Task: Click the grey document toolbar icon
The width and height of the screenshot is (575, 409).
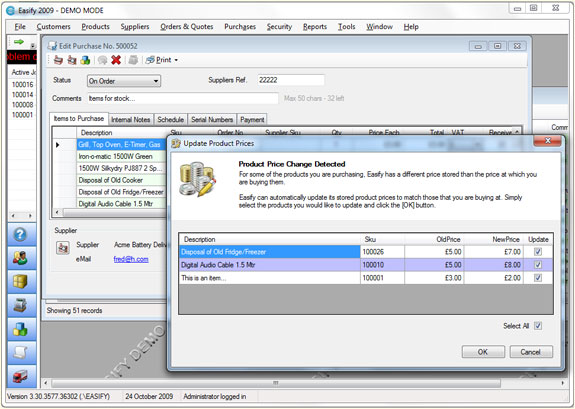Action: [x=133, y=60]
